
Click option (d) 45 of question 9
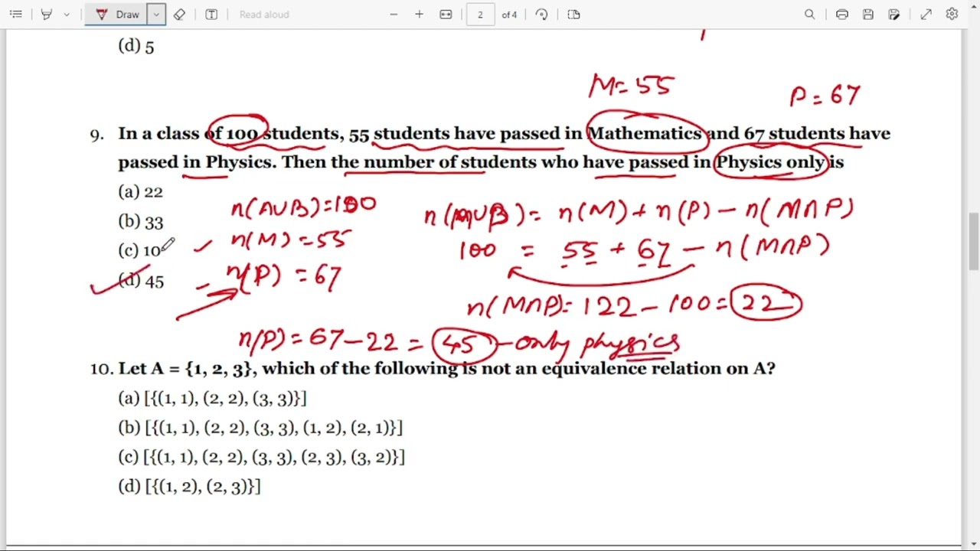[x=141, y=281]
